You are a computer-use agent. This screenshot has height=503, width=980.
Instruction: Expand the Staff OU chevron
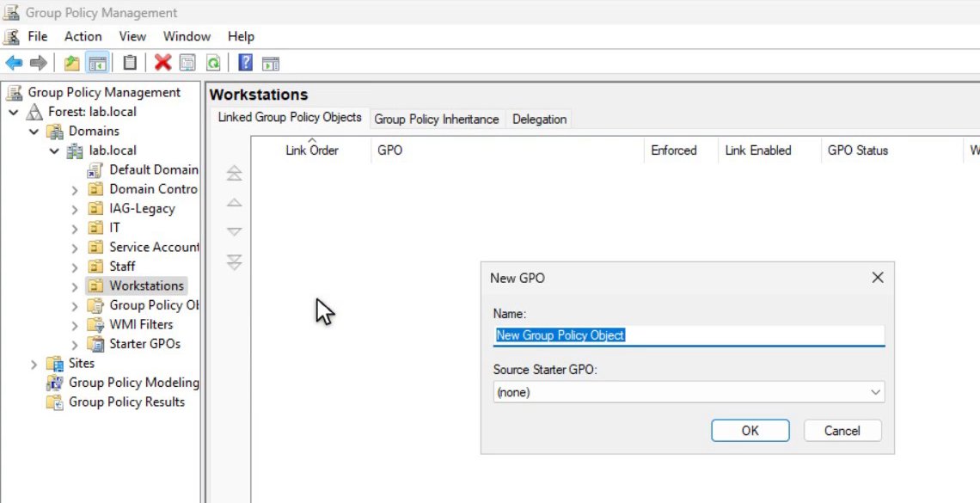point(75,267)
